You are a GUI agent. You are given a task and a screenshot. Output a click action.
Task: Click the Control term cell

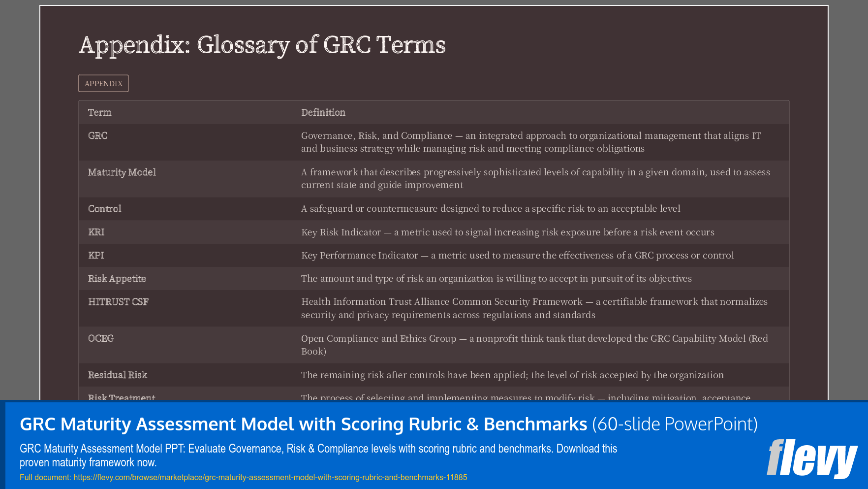point(104,208)
